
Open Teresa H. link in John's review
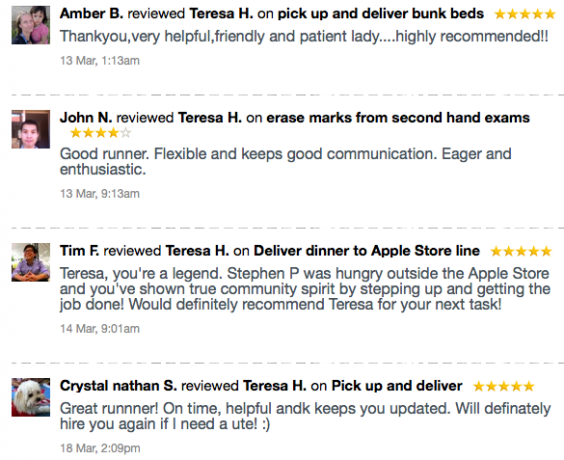pyautogui.click(x=210, y=118)
